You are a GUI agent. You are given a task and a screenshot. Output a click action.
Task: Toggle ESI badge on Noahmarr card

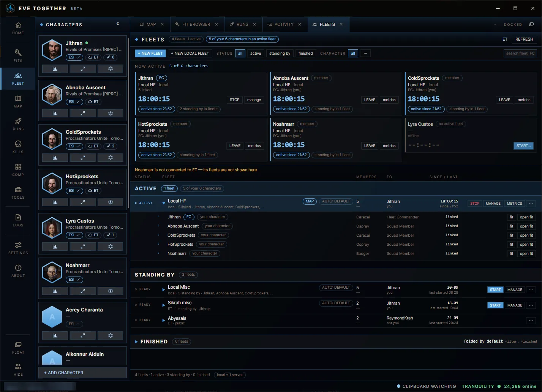74,280
